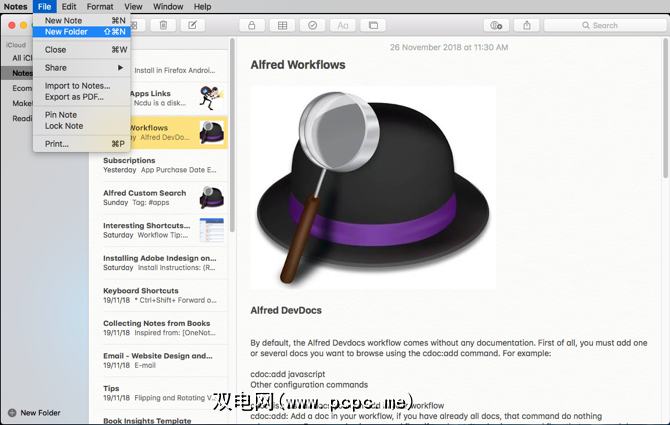Select Pin Note in File menu
Image resolution: width=670 pixels, height=425 pixels.
pyautogui.click(x=82, y=114)
